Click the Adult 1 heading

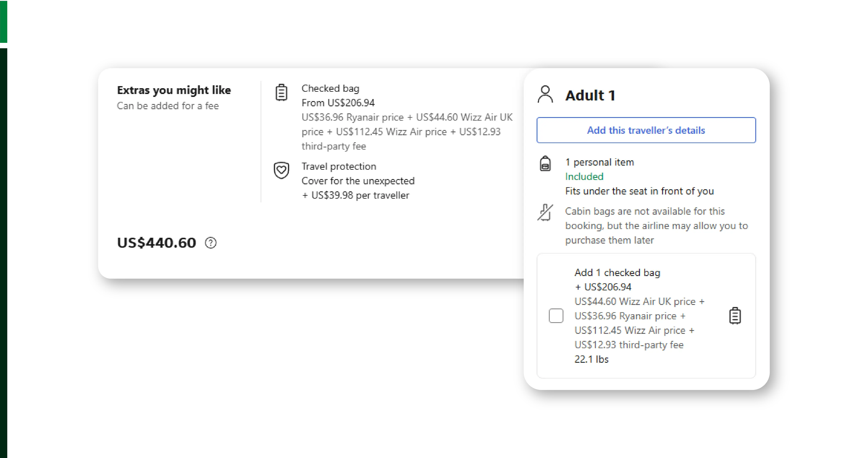[590, 95]
